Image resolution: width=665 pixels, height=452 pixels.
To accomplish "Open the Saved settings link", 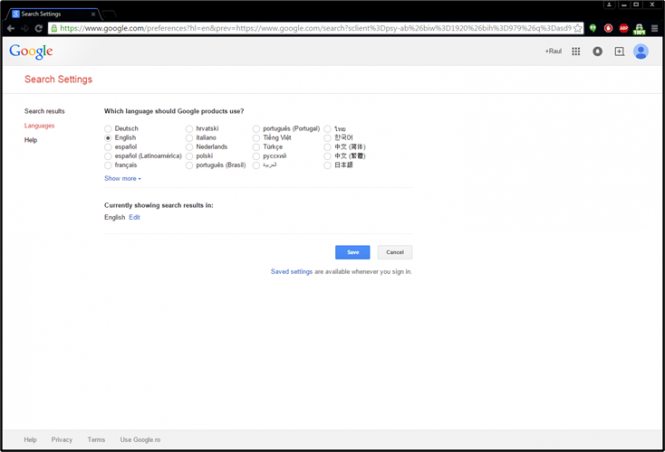I will [x=292, y=271].
